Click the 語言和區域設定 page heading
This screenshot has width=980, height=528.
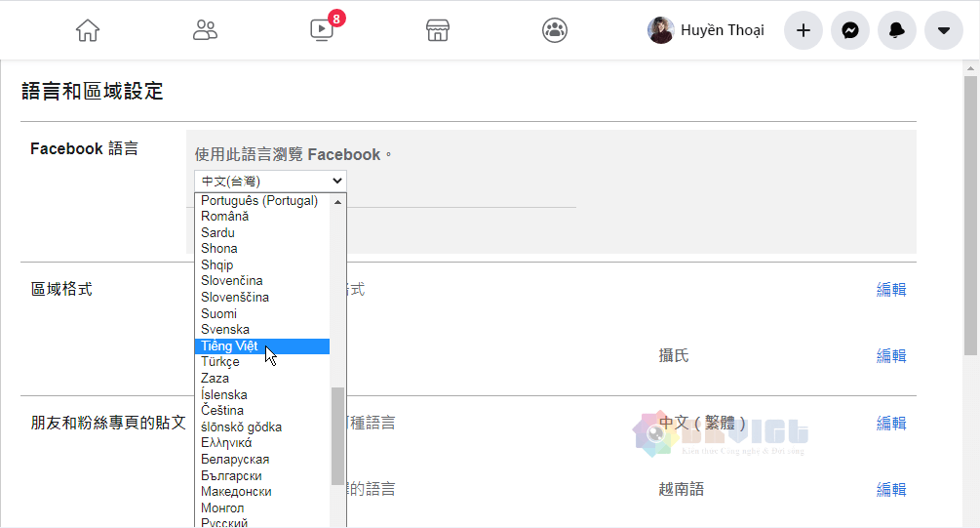(93, 91)
